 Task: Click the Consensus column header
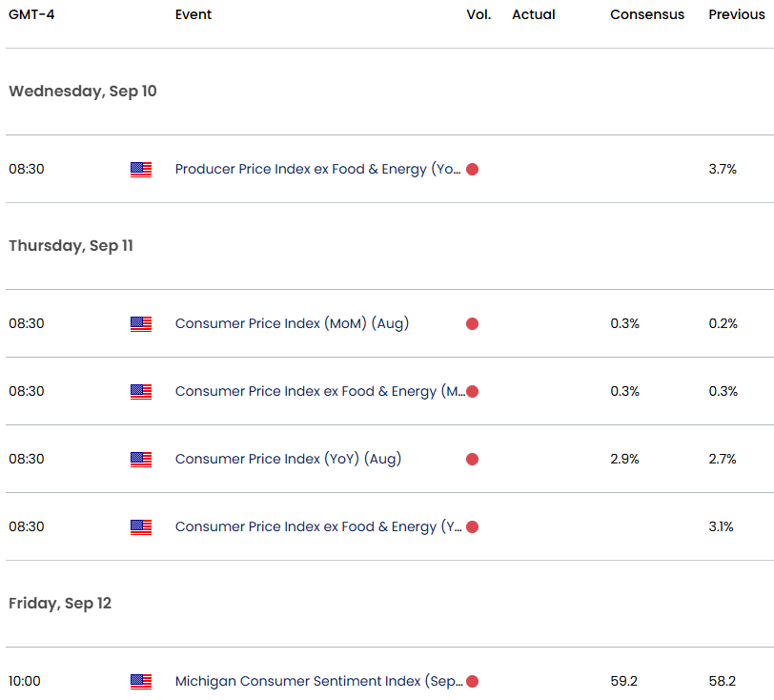click(647, 14)
